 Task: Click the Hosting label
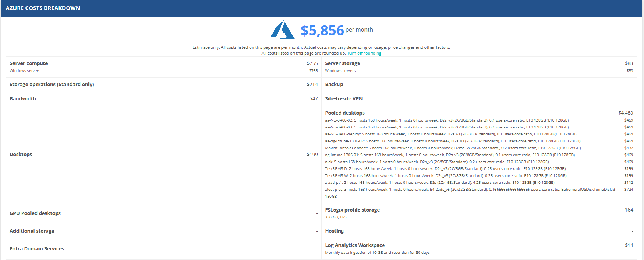(x=334, y=231)
